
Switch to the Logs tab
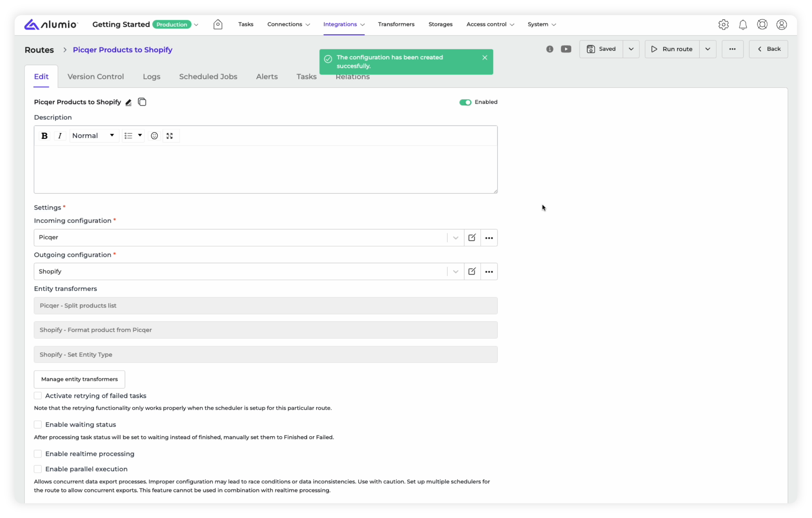(x=152, y=77)
